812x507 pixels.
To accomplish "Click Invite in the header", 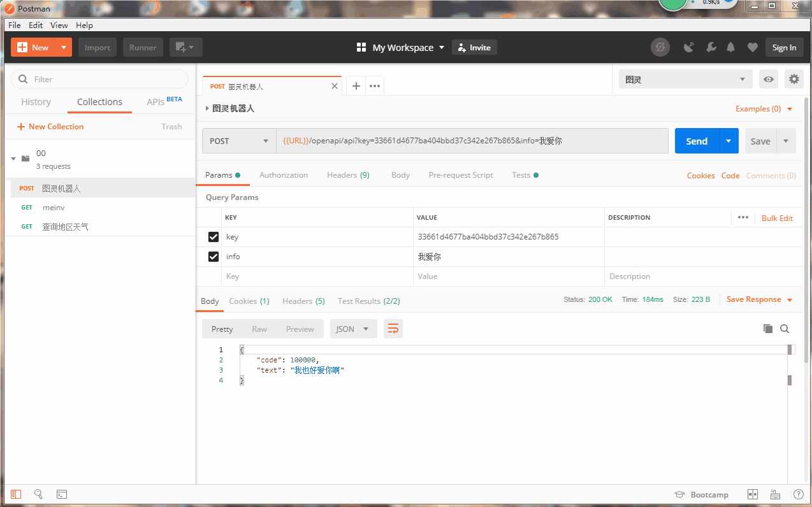I will tap(474, 47).
